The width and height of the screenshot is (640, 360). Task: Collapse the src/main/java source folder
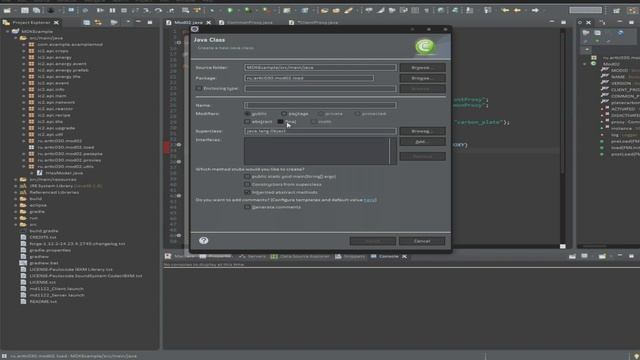tap(16, 38)
